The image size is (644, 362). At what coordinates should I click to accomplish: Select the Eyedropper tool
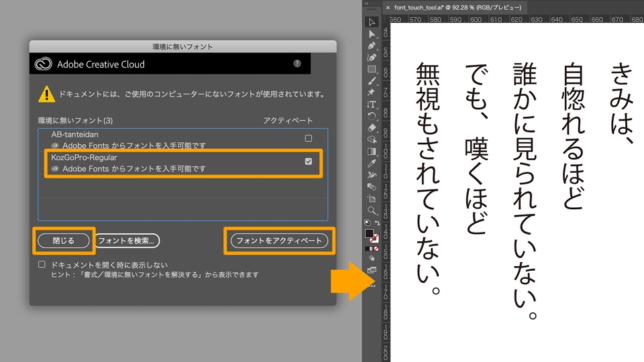click(x=372, y=164)
